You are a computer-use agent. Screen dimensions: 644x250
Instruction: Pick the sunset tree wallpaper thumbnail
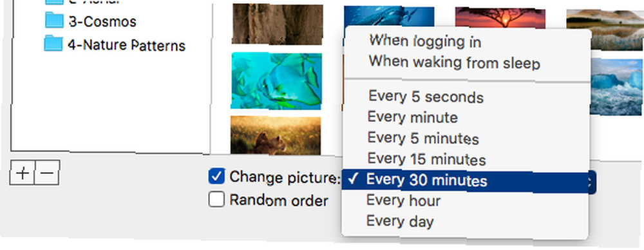point(500,17)
